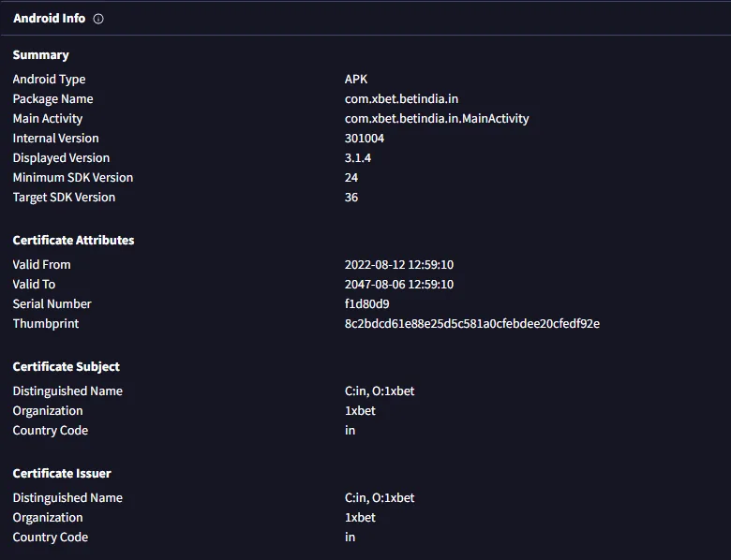
Task: Select the Summary section heading
Action: (x=41, y=55)
